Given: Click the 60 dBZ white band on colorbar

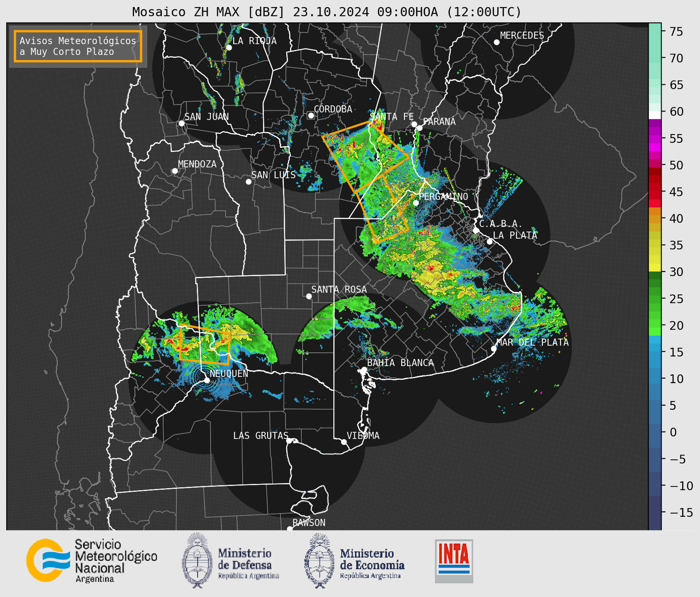Looking at the screenshot, I should [655, 115].
